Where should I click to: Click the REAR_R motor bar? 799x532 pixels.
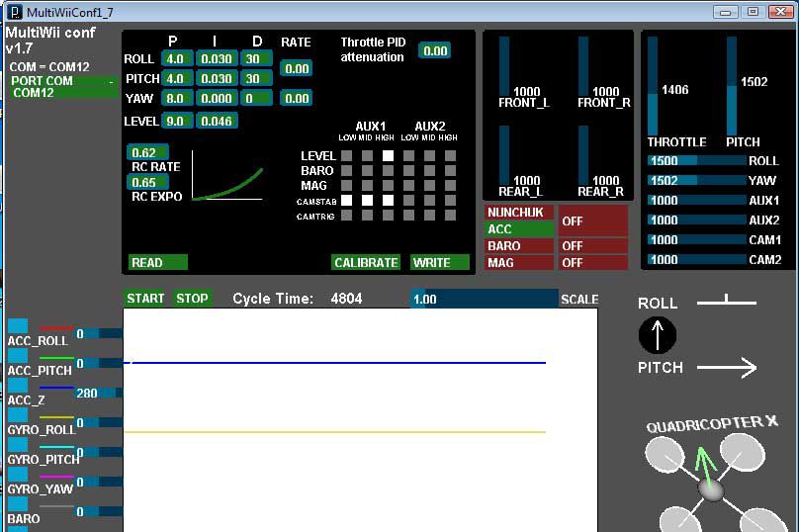tap(583, 155)
